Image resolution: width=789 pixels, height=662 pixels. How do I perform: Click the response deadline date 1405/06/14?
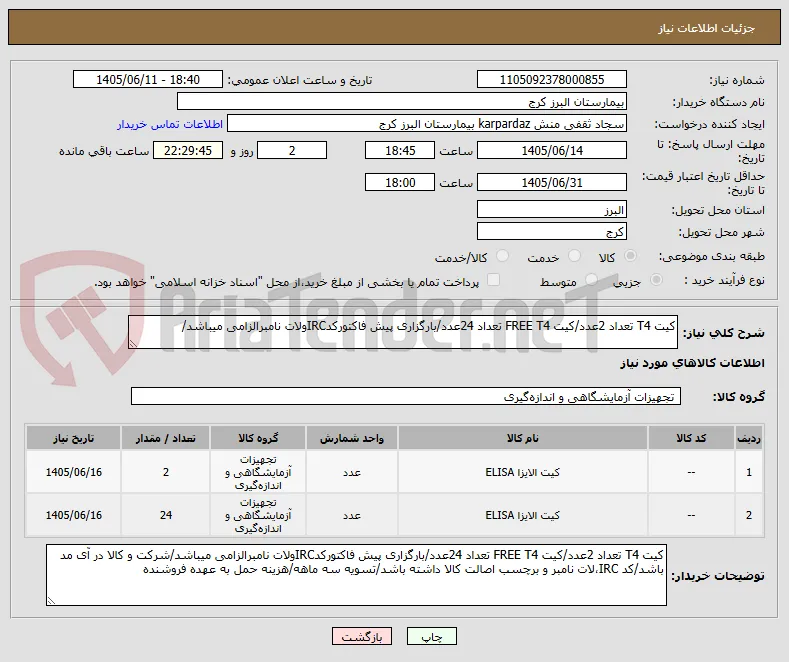pos(551,150)
